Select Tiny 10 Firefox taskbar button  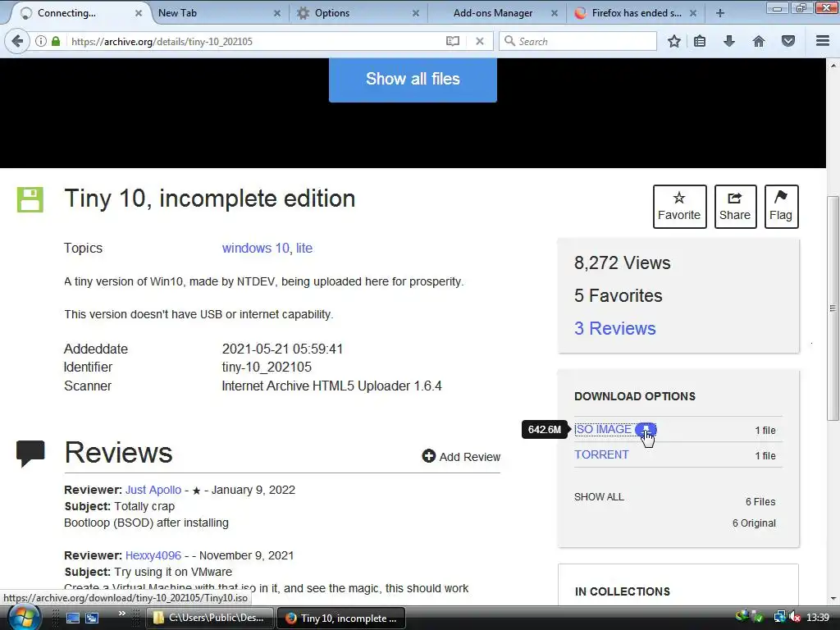tap(342, 619)
